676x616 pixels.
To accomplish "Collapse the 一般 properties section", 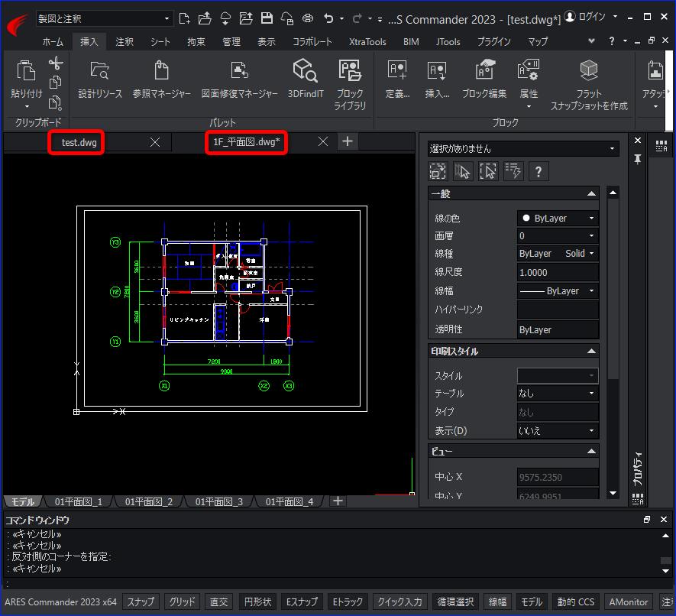I will point(590,194).
